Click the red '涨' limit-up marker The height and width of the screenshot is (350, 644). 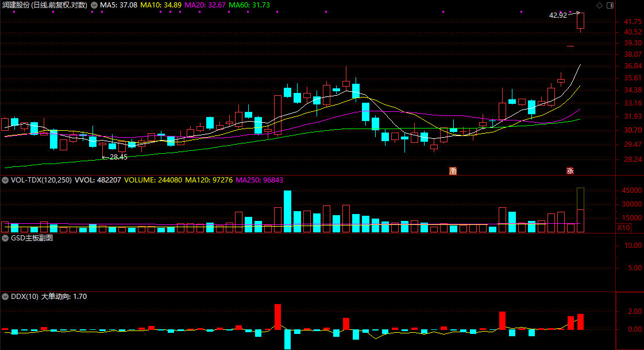[570, 170]
